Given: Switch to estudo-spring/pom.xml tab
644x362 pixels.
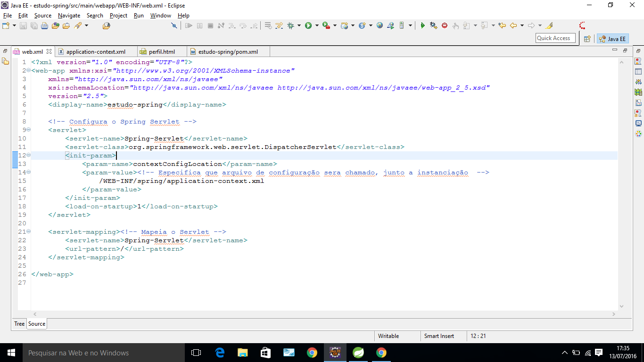Looking at the screenshot, I should pos(228,52).
